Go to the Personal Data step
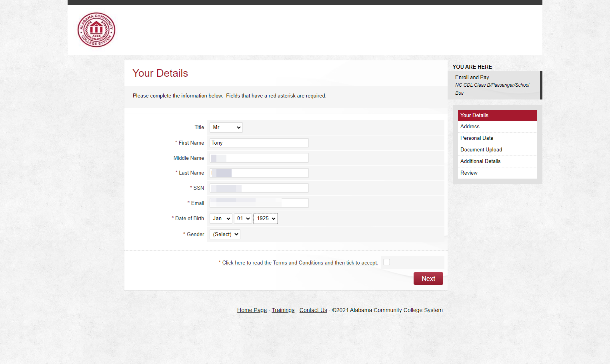The width and height of the screenshot is (610, 364). click(x=497, y=138)
